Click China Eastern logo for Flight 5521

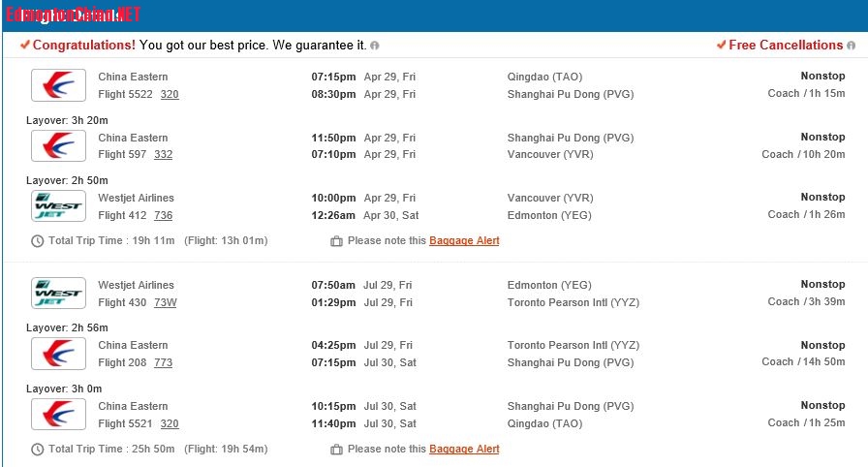coord(58,415)
